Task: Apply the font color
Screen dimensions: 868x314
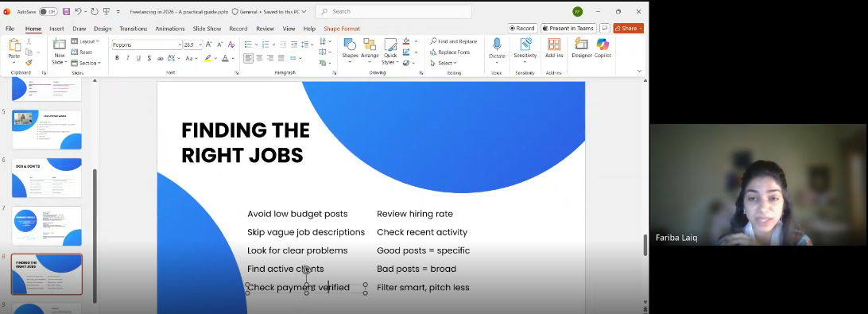Action: tap(225, 58)
